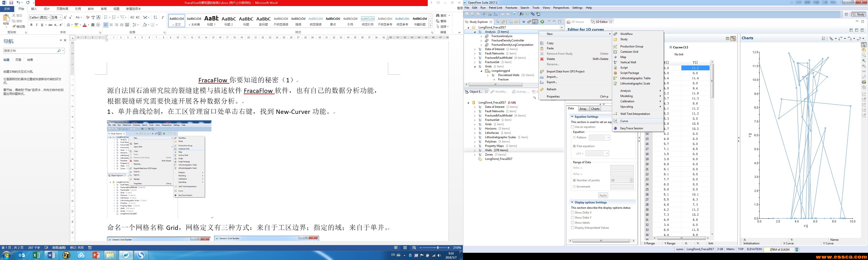Image resolution: width=868 pixels, height=260 pixels.
Task: Check the 'Use an equation' checkbox
Action: click(572, 127)
